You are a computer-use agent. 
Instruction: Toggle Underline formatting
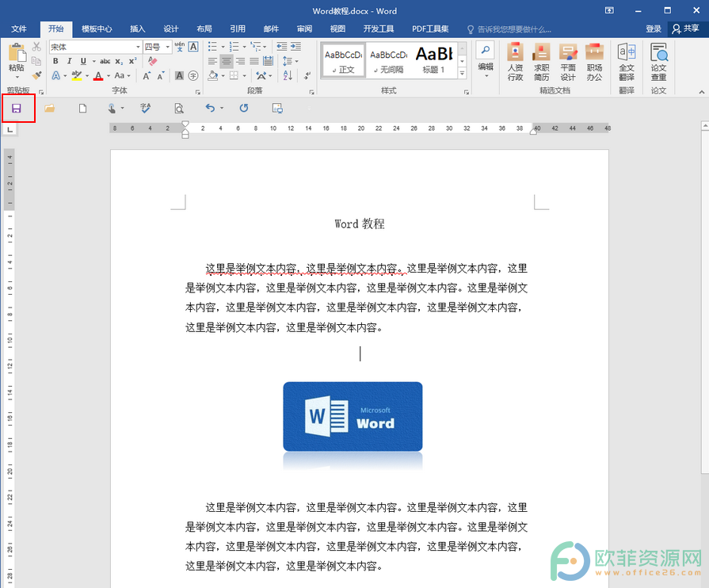[83, 61]
